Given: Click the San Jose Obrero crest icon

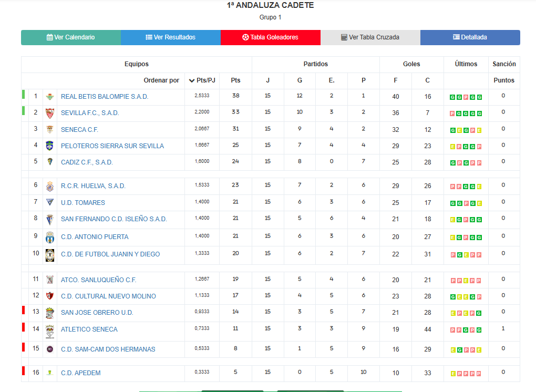Looking at the screenshot, I should tap(50, 313).
